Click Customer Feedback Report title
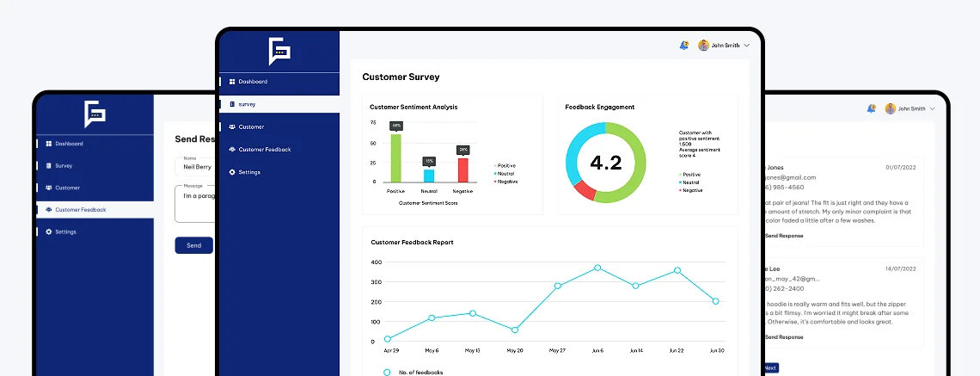This screenshot has width=980, height=376. (412, 242)
